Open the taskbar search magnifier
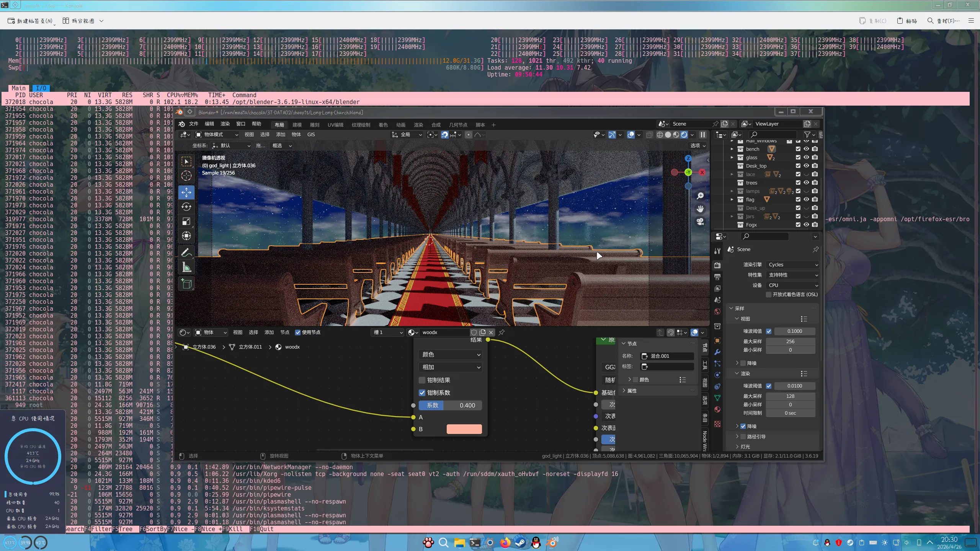Image resolution: width=980 pixels, height=551 pixels. tap(444, 543)
